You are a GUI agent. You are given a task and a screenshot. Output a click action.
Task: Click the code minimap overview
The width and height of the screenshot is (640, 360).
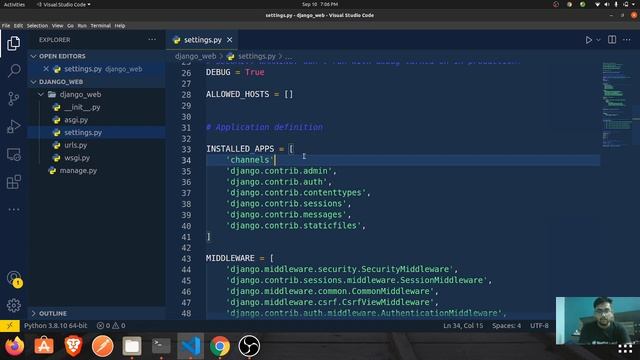(618, 106)
